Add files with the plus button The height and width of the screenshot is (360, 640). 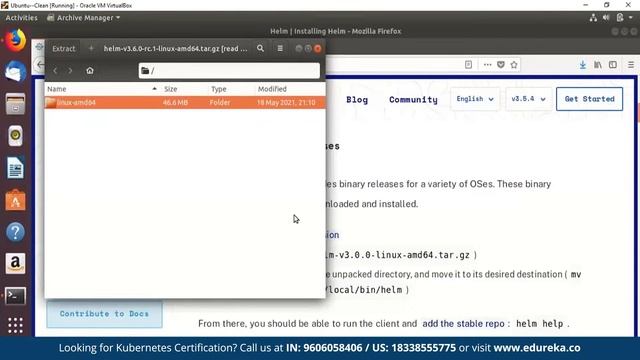click(x=91, y=49)
